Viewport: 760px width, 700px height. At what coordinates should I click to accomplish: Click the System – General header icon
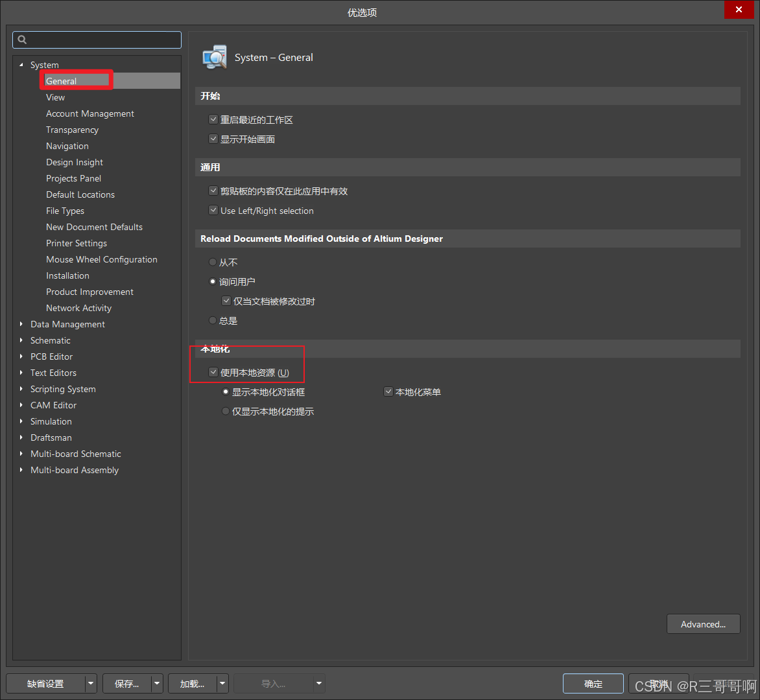[x=215, y=57]
